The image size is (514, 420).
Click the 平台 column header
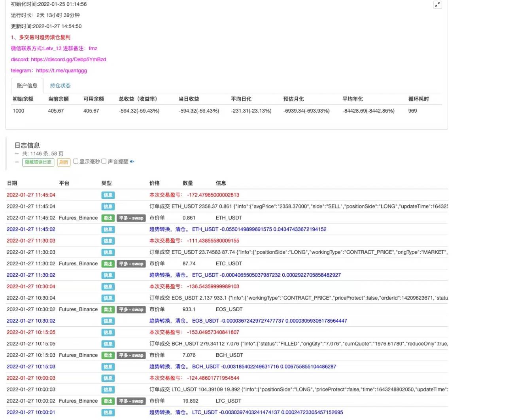(x=64, y=183)
